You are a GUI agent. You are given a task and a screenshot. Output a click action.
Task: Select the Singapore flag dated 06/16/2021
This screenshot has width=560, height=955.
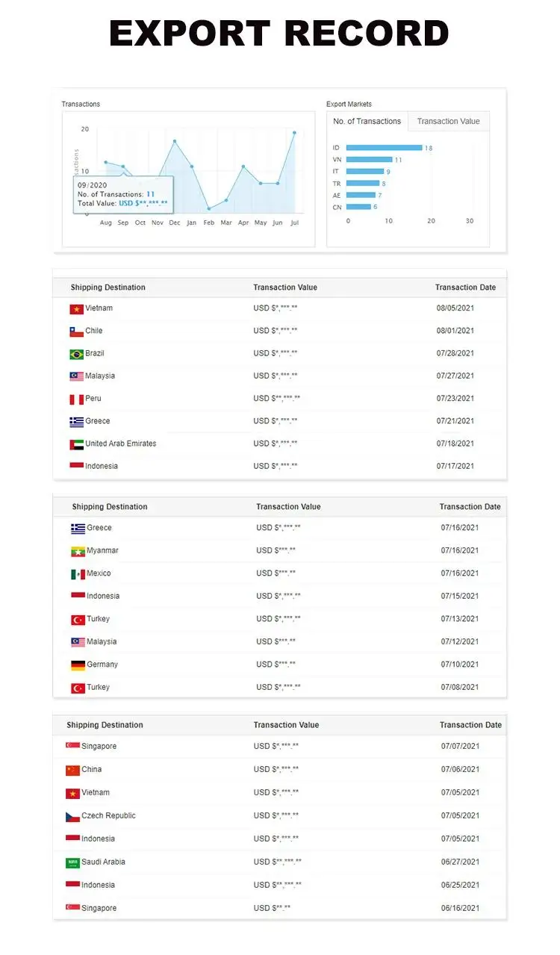(x=72, y=909)
